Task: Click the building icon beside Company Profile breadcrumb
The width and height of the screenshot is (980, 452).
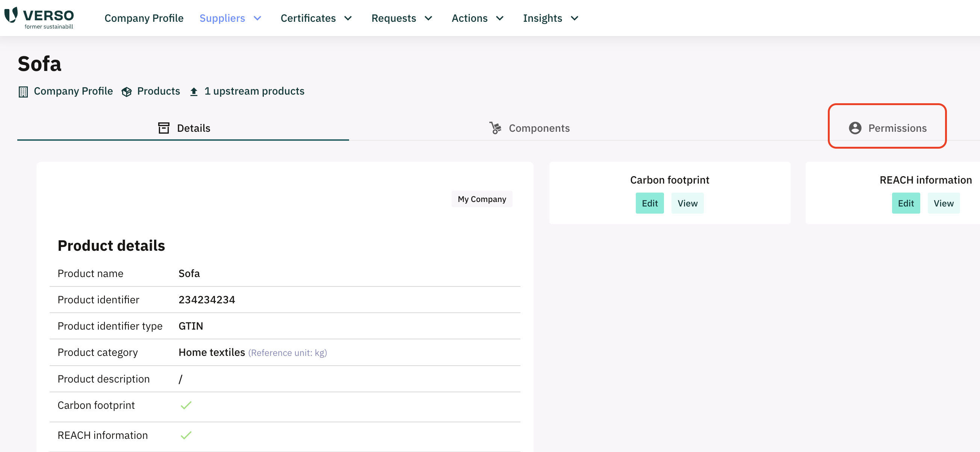Action: click(23, 91)
